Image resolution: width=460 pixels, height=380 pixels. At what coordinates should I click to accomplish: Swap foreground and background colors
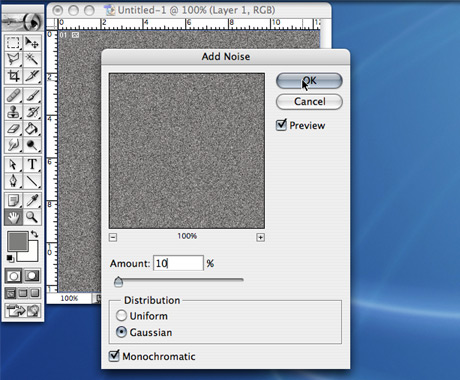34,234
